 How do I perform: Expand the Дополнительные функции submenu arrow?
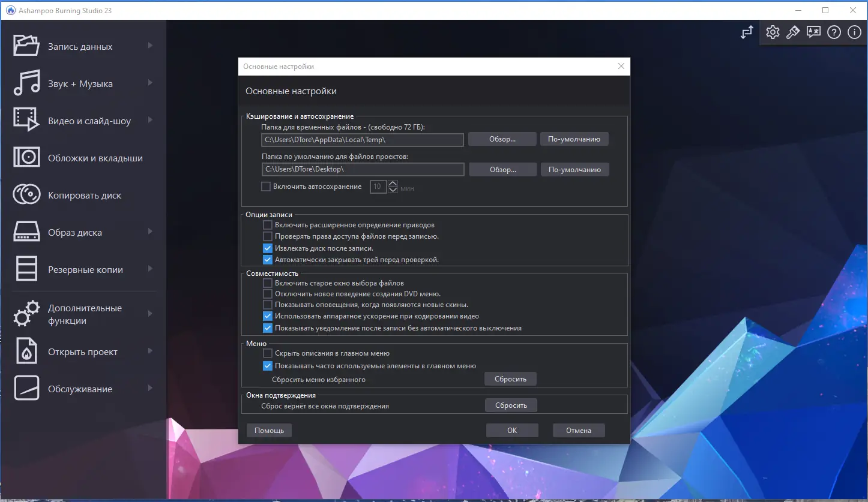click(x=150, y=314)
